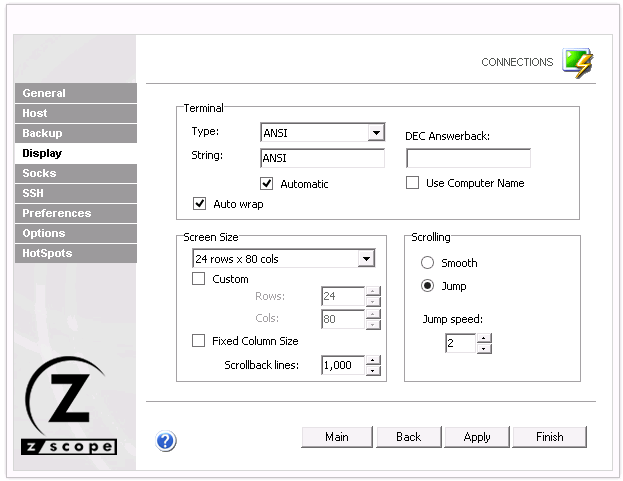The height and width of the screenshot is (481, 623).
Task: Click the Rows value field
Action: coord(343,296)
